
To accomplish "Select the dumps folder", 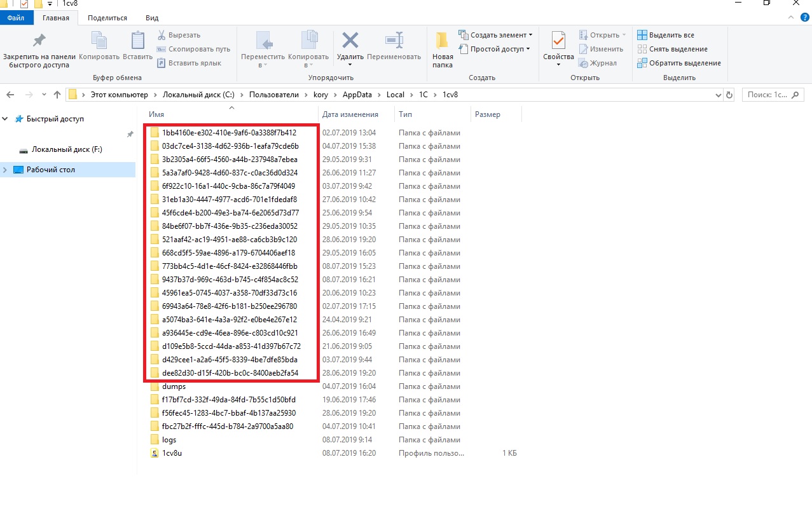I will click(x=174, y=386).
